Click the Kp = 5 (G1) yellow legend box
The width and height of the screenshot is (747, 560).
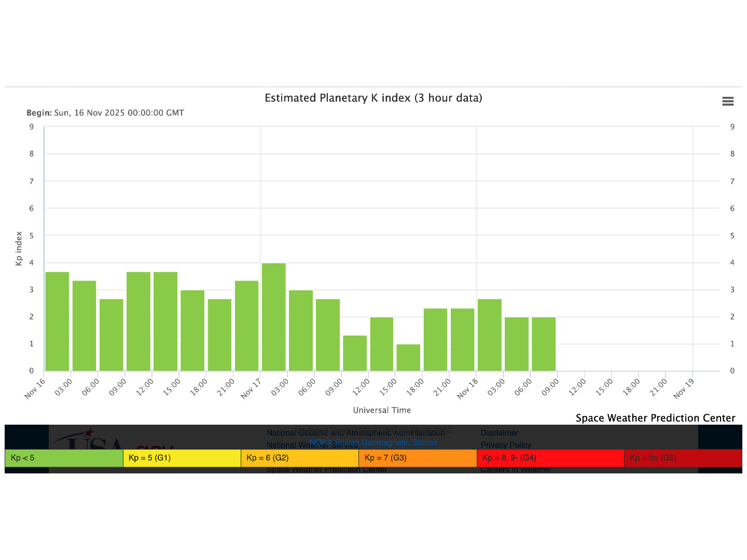[x=182, y=458]
